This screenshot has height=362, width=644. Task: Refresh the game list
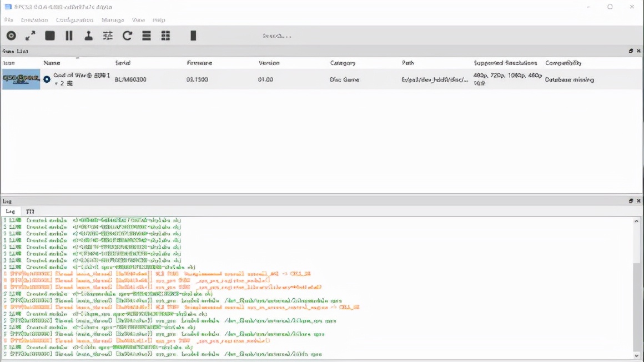click(x=127, y=36)
